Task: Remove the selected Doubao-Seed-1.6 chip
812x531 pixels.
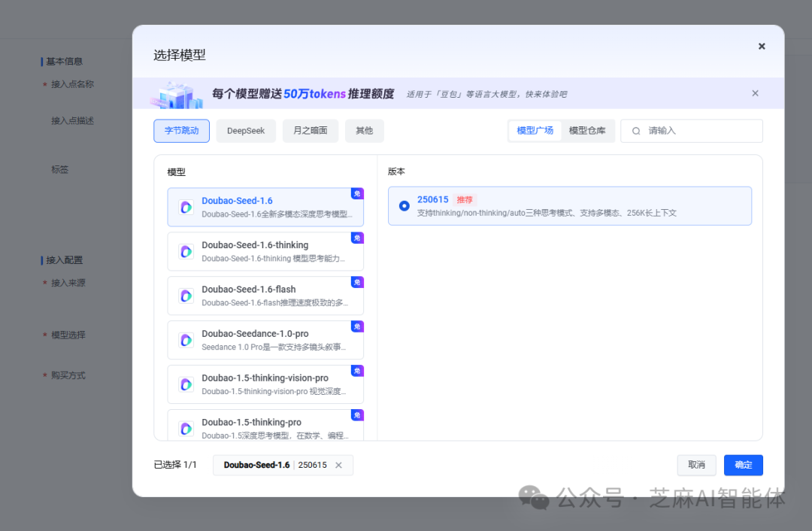Action: pos(338,465)
